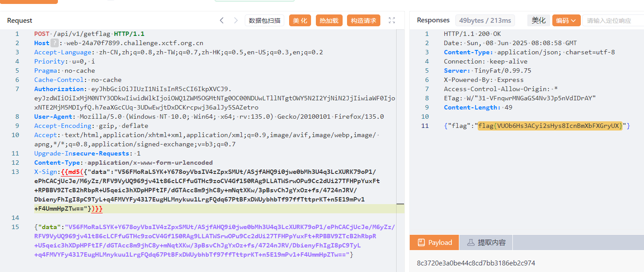
Task: Click the orange 美化 button in Request
Action: [x=300, y=20]
